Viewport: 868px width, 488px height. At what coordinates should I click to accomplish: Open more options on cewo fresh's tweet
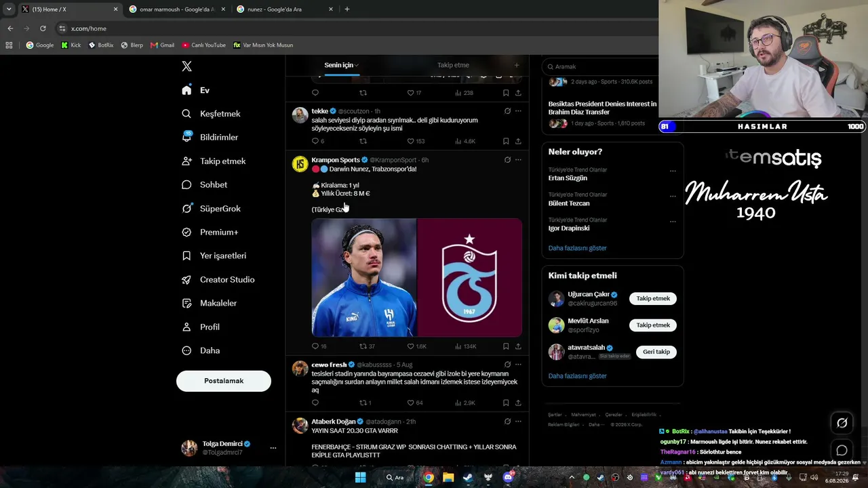518,365
